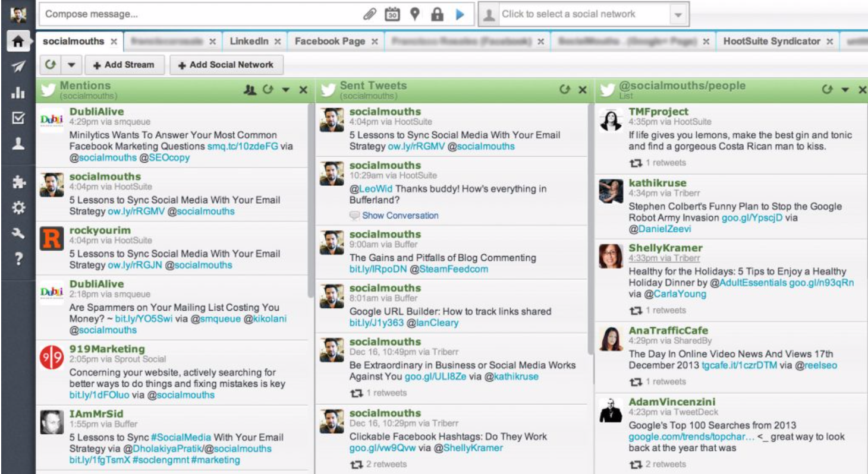Click the ShellyKramer username
868x474 pixels.
[x=665, y=248]
